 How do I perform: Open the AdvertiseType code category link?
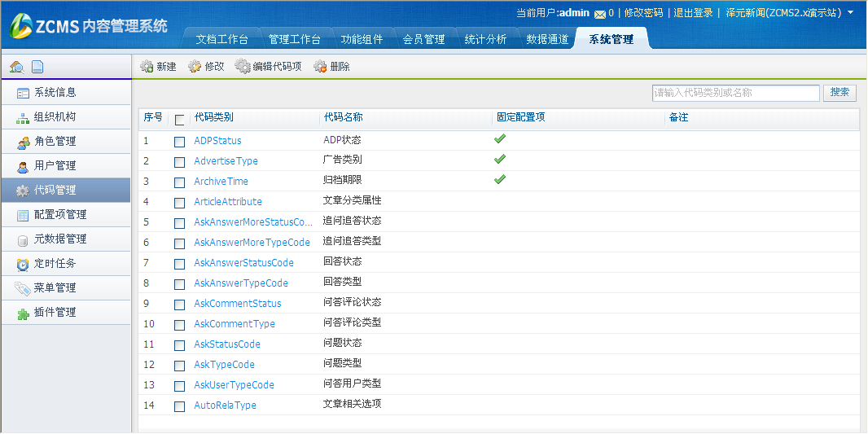[226, 161]
